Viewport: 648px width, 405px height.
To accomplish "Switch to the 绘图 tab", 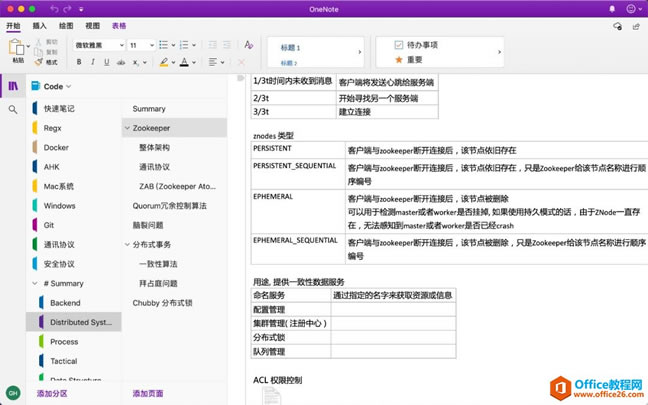I will coord(66,26).
